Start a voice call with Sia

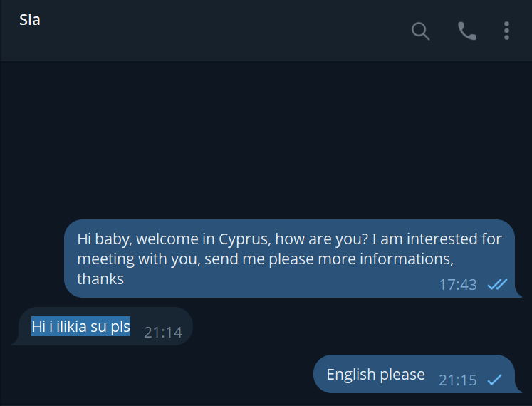point(466,31)
